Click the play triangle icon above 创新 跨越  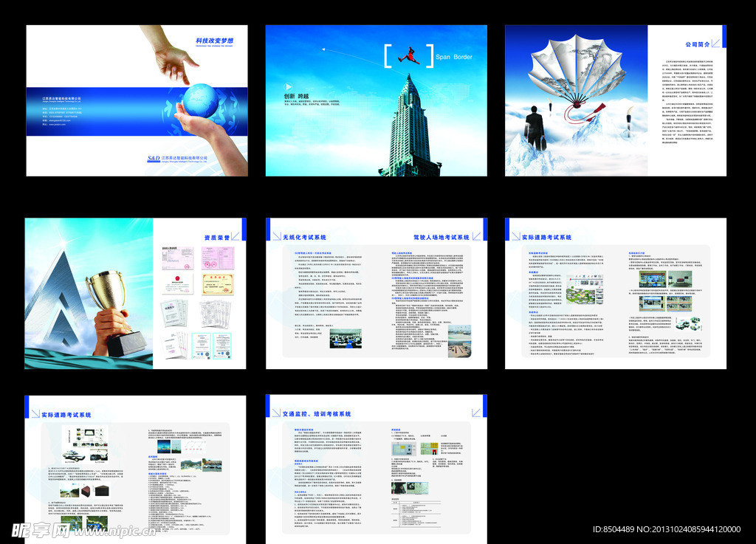tap(289, 86)
